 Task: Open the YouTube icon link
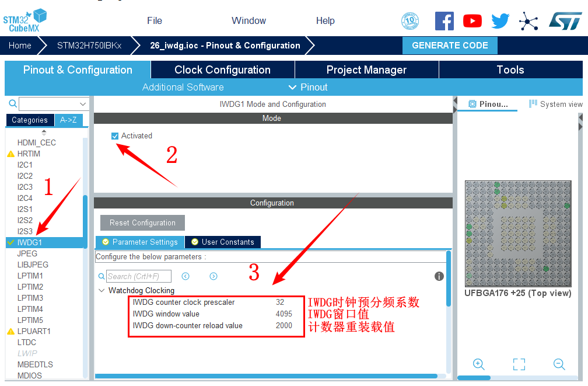click(472, 21)
